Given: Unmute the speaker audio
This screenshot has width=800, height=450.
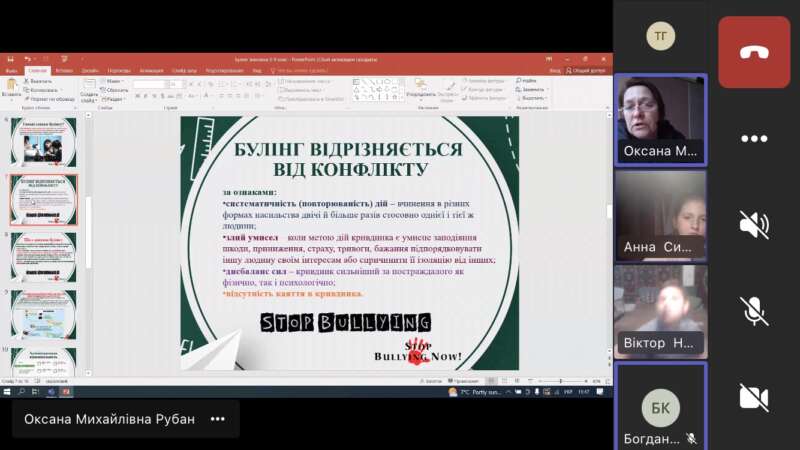Looking at the screenshot, I should pyautogui.click(x=754, y=224).
